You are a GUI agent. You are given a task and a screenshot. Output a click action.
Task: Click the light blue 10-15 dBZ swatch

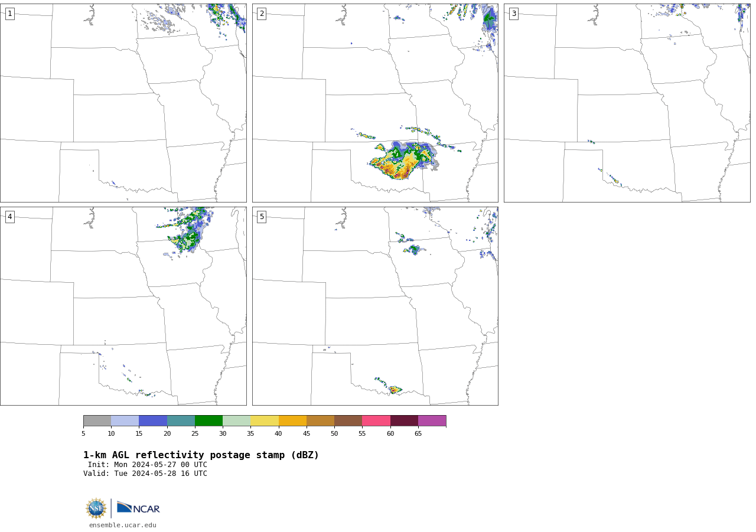(125, 421)
